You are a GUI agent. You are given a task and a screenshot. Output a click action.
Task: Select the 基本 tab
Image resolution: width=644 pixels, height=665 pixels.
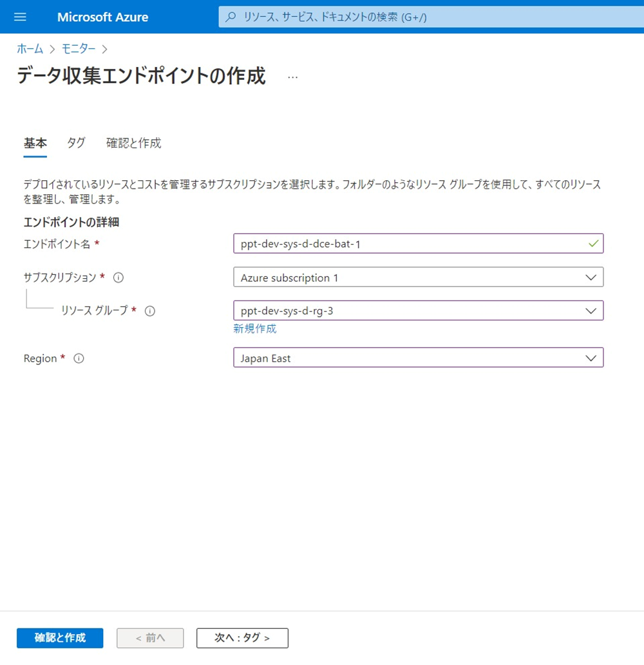pos(35,143)
